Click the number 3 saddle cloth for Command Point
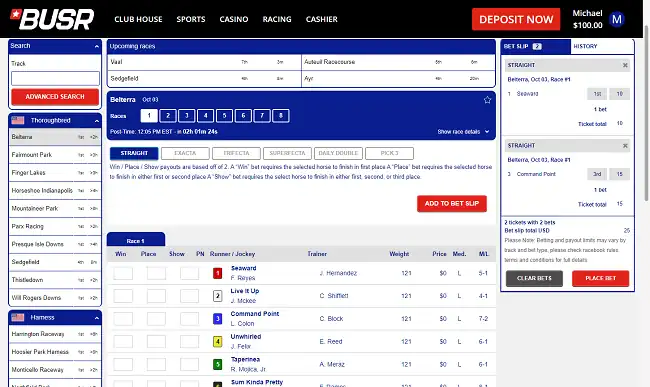This screenshot has height=387, width=650. pyautogui.click(x=218, y=319)
